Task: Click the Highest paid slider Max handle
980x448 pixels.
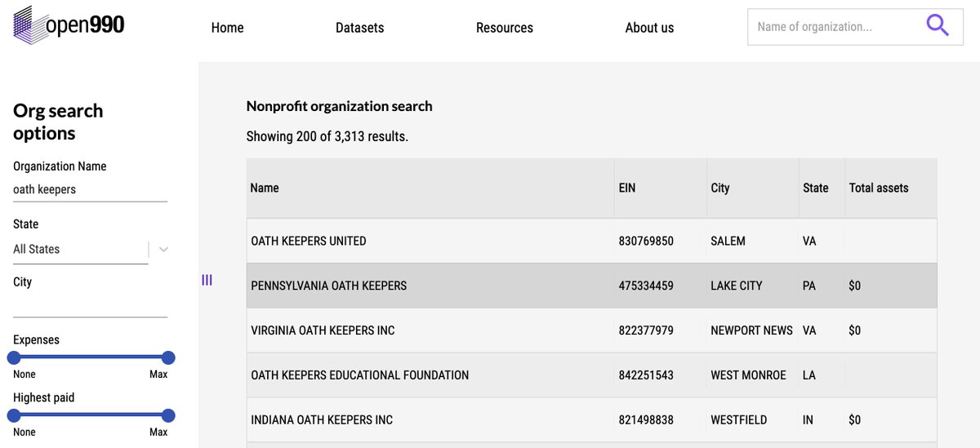Action: coord(168,415)
